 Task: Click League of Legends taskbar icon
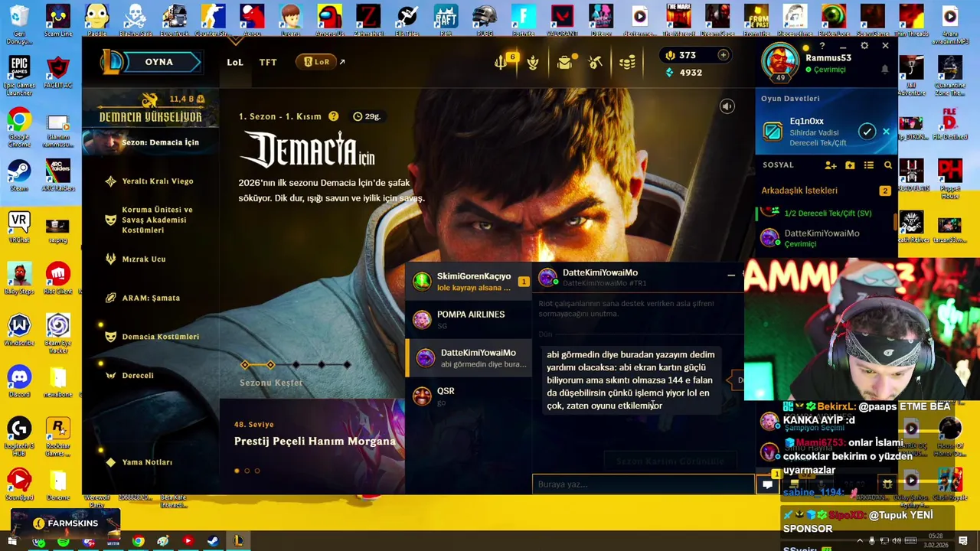coord(238,541)
